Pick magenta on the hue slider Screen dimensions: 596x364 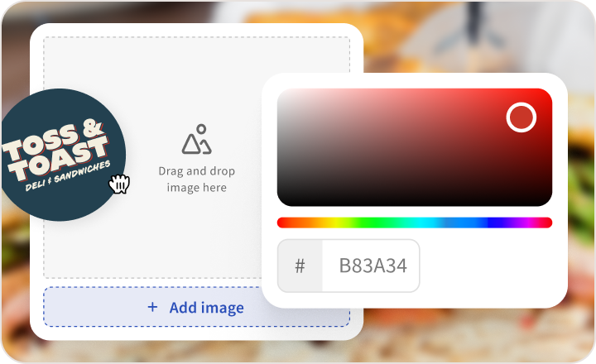[526, 223]
